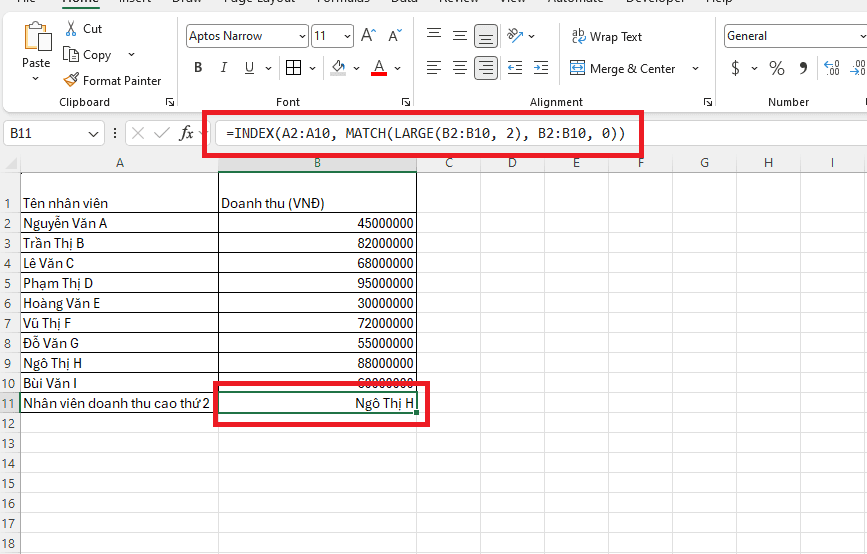The width and height of the screenshot is (867, 554).
Task: Select Bottom Align
Action: [x=485, y=36]
